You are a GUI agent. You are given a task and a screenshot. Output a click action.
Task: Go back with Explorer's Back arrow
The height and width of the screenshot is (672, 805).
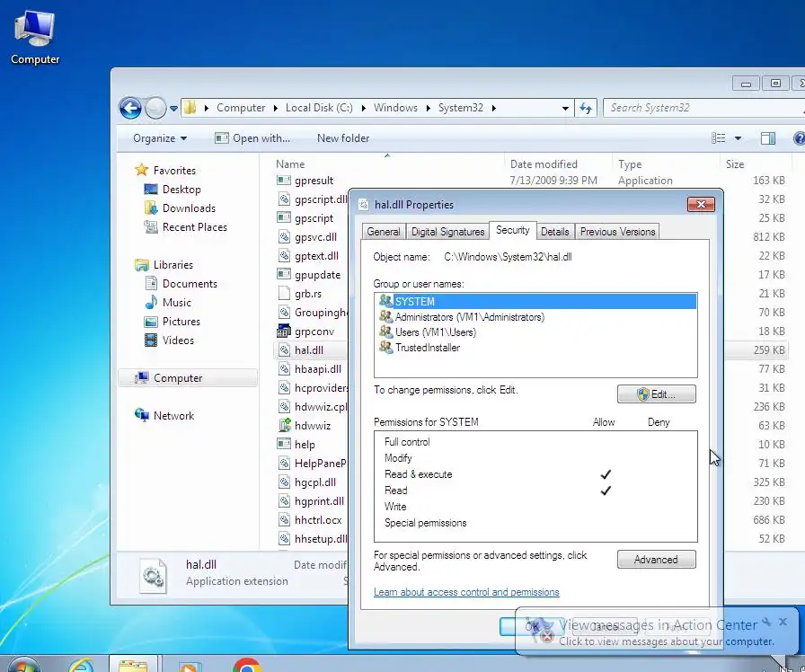(130, 108)
